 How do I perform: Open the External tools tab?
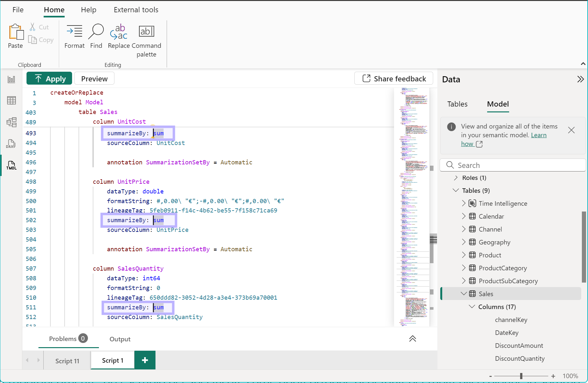pyautogui.click(x=136, y=10)
